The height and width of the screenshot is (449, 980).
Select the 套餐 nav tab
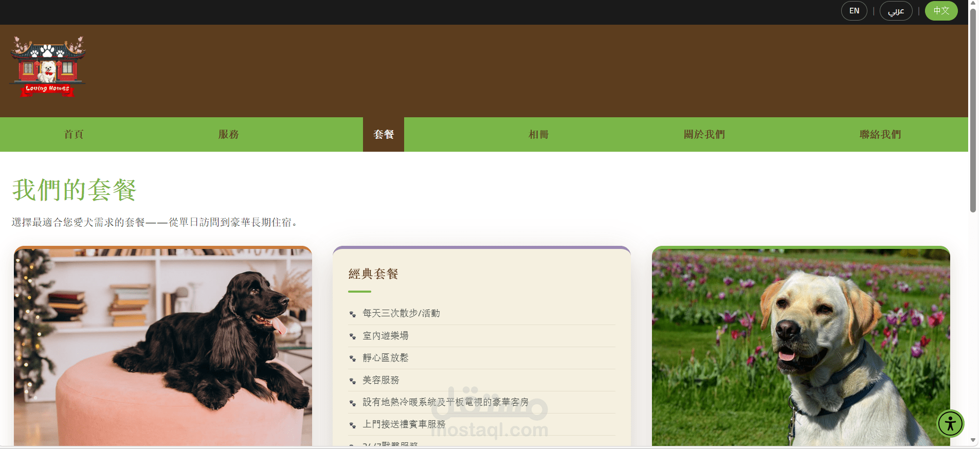[384, 134]
